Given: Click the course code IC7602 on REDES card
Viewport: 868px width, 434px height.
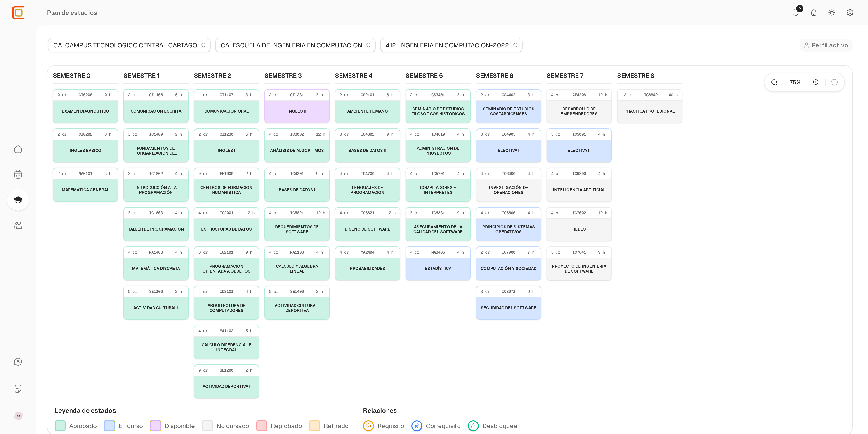Looking at the screenshot, I should [x=579, y=213].
